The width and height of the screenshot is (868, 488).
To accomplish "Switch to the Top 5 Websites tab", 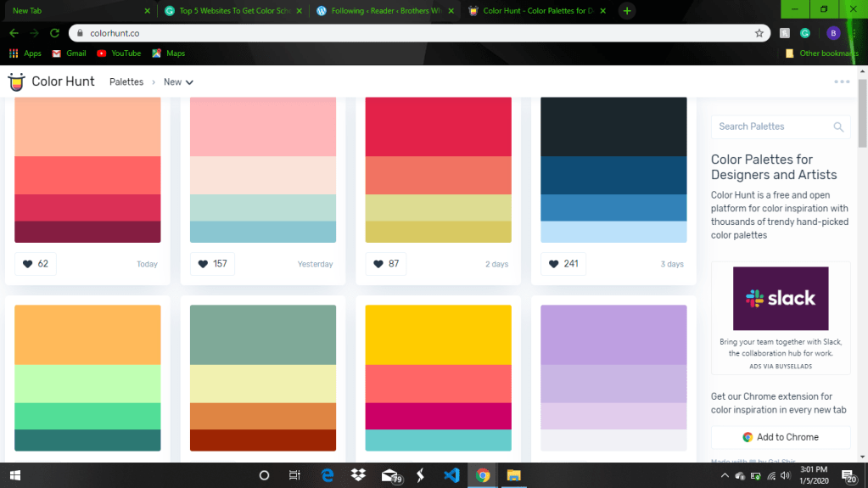I will [x=231, y=11].
